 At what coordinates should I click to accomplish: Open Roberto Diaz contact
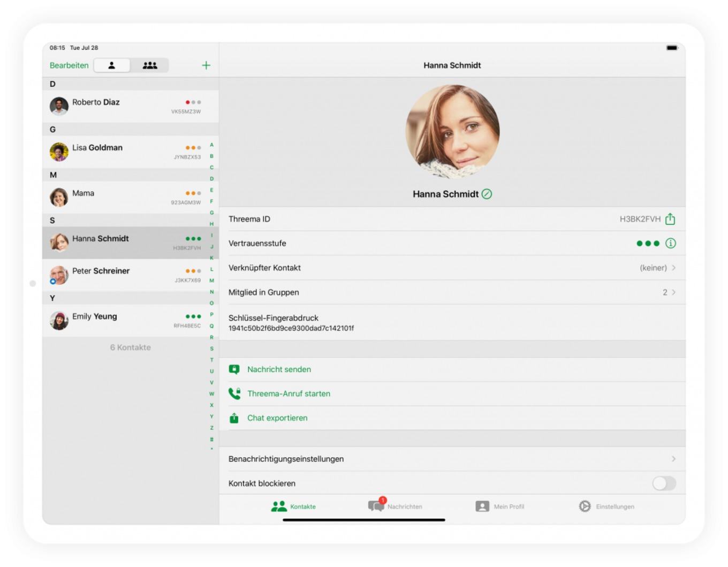point(130,106)
